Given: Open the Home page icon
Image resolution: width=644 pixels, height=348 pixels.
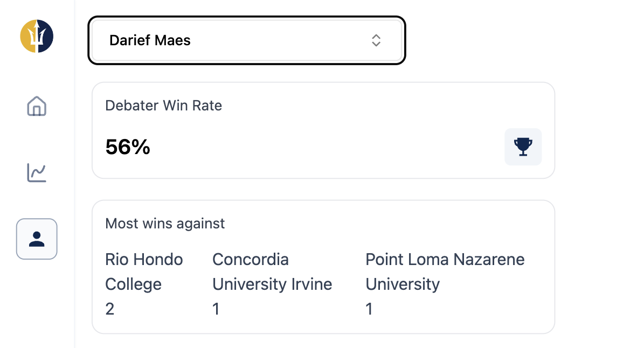Looking at the screenshot, I should pyautogui.click(x=37, y=106).
